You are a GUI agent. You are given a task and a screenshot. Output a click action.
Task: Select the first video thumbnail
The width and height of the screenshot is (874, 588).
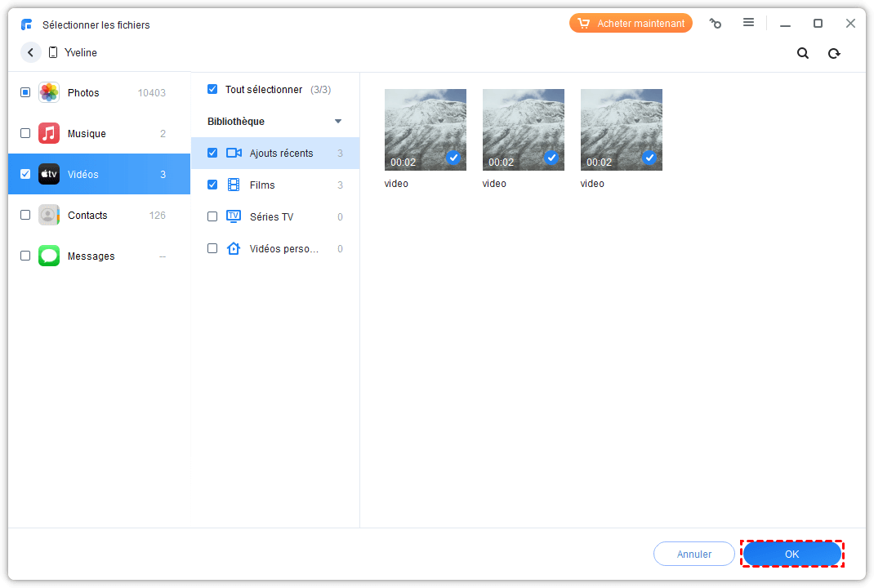pos(425,129)
